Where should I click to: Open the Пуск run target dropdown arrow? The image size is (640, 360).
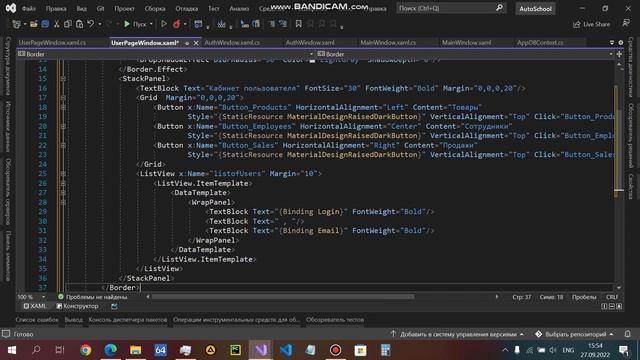151,24
